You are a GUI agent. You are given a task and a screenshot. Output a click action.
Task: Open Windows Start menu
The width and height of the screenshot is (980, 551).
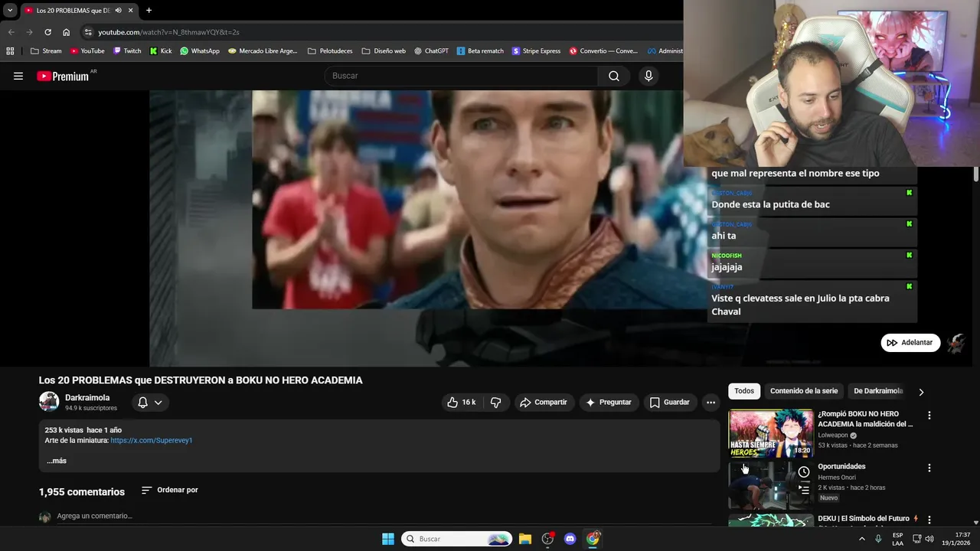point(388,539)
